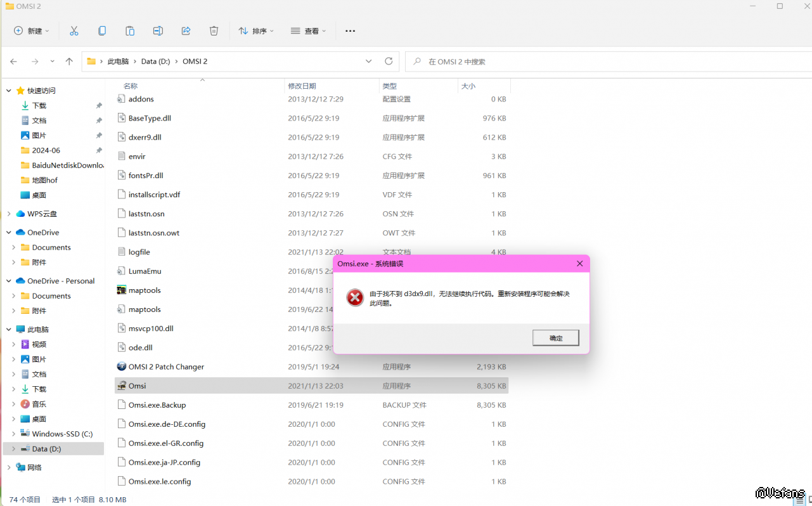The height and width of the screenshot is (506, 812).
Task: Click the Delete trash bin icon
Action: (x=214, y=31)
